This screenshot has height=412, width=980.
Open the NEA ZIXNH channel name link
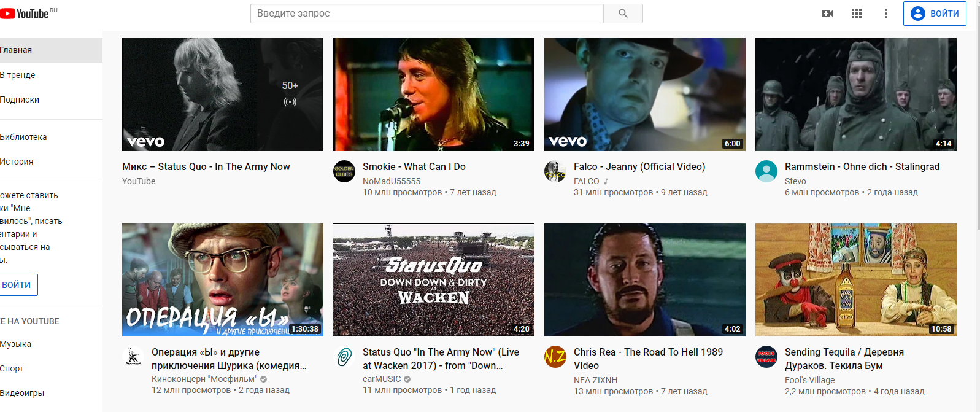pos(596,380)
